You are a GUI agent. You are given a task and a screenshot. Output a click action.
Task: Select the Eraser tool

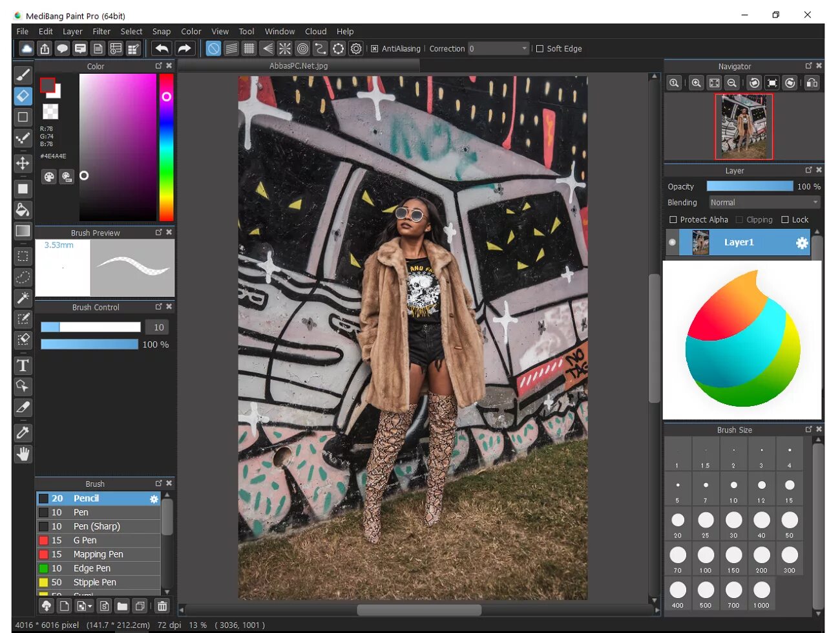23,96
